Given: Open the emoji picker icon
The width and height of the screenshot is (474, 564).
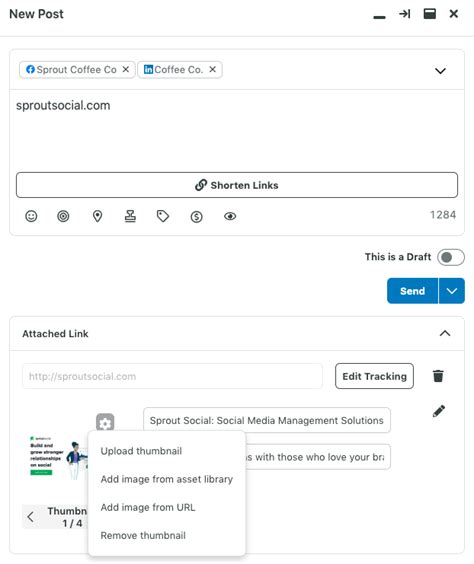Looking at the screenshot, I should 31,216.
